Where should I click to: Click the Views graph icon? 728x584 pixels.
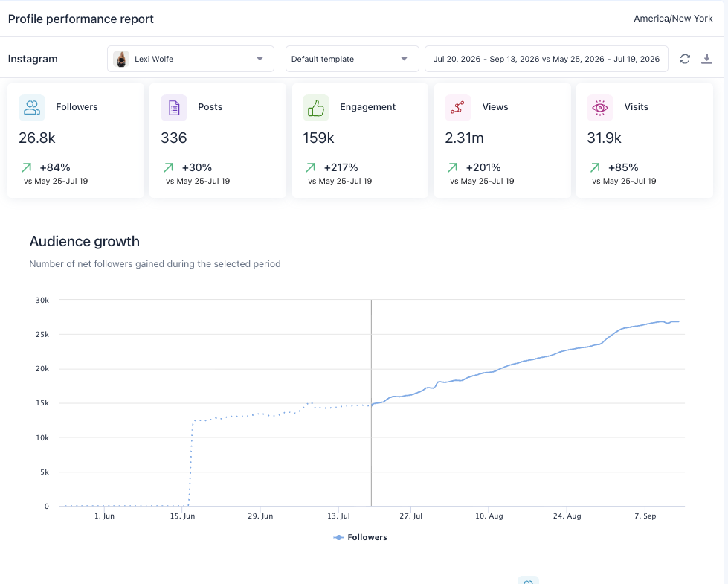(458, 108)
